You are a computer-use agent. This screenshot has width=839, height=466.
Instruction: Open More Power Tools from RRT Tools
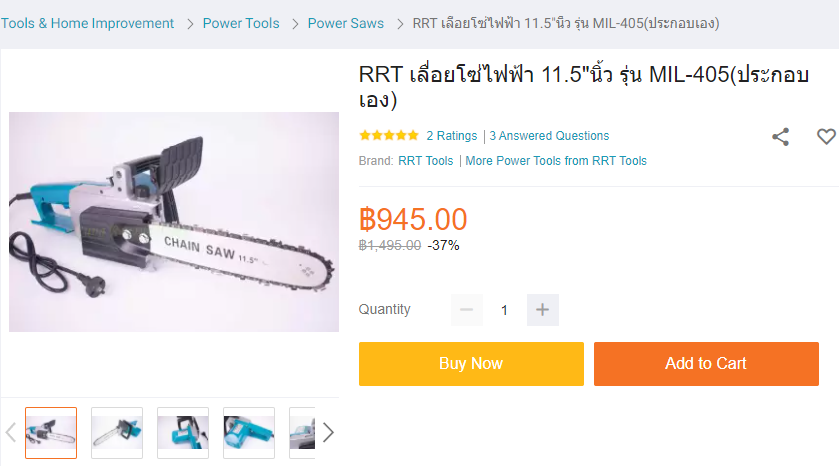tap(556, 161)
